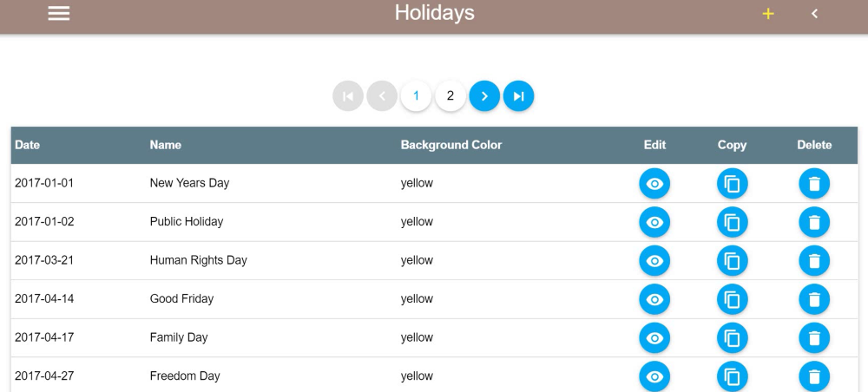Image resolution: width=868 pixels, height=392 pixels.
Task: Click eye icon for Human Rights Day
Action: pyautogui.click(x=654, y=261)
